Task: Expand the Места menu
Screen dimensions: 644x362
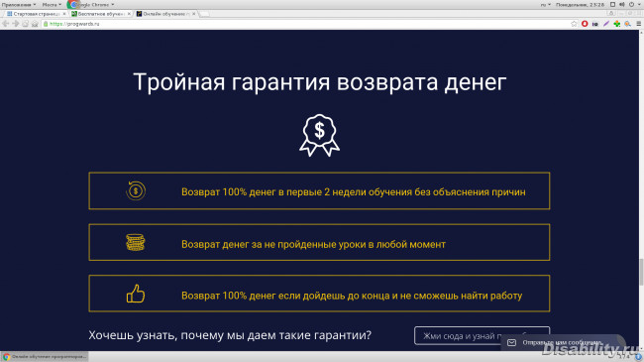Action: pos(52,5)
